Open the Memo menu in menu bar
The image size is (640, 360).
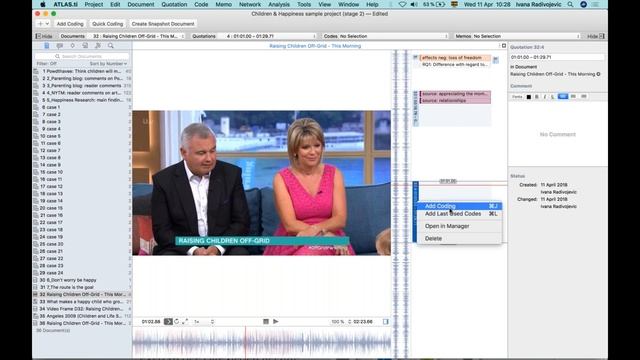click(x=223, y=4)
